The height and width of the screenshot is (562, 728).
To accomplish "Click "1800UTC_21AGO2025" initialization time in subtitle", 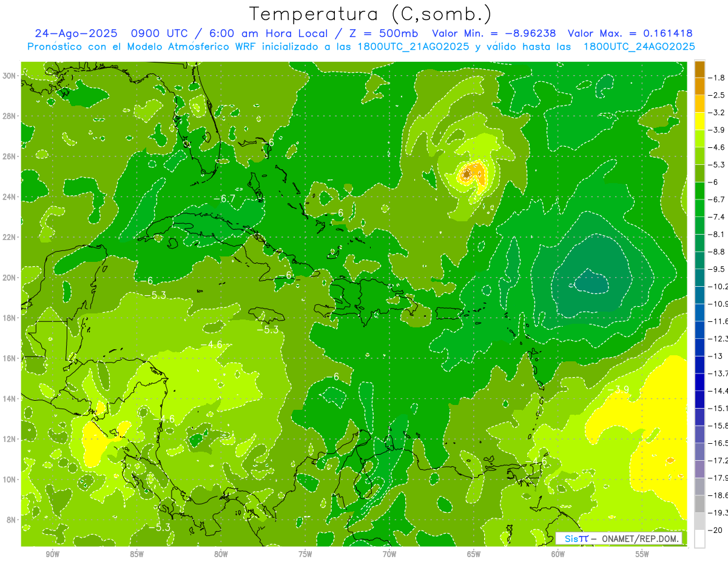I will pyautogui.click(x=411, y=46).
